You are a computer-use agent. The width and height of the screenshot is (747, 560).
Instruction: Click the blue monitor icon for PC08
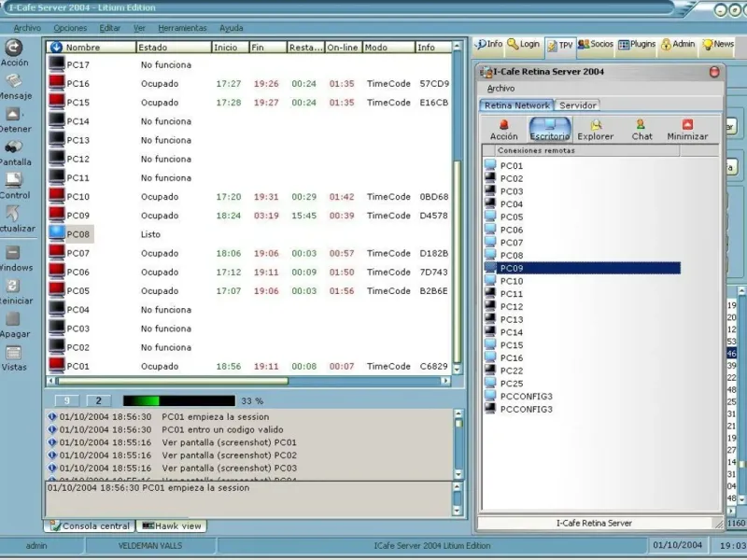tap(57, 233)
